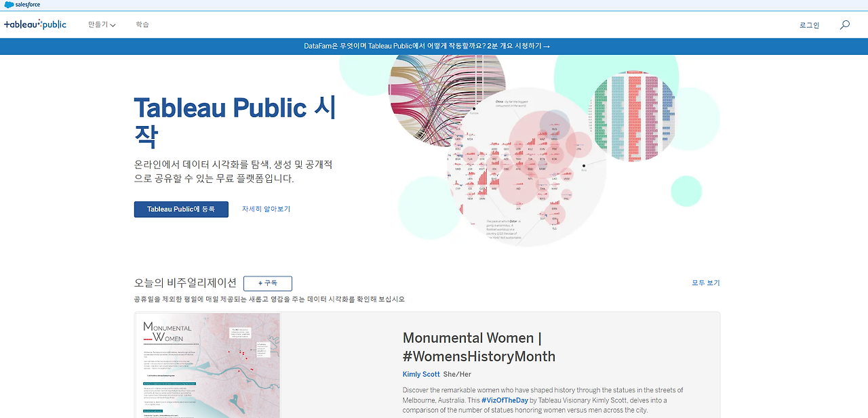Viewport: 868px width, 418px height.
Task: Expand the 만들기 dropdown menu
Action: tap(102, 24)
